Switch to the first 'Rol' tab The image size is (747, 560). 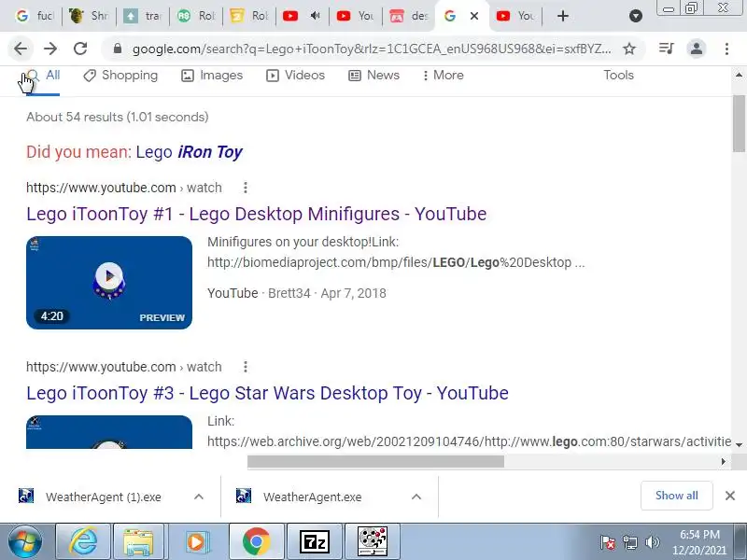tap(197, 16)
